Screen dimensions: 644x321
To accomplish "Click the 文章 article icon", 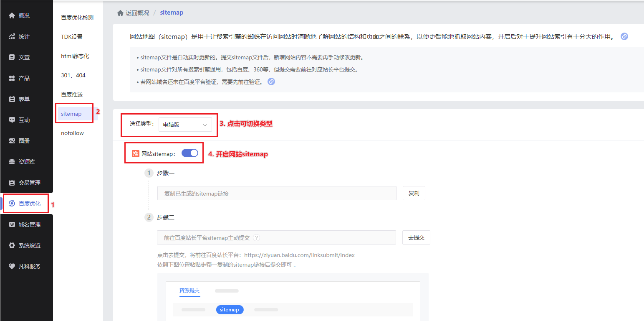I will point(12,57).
